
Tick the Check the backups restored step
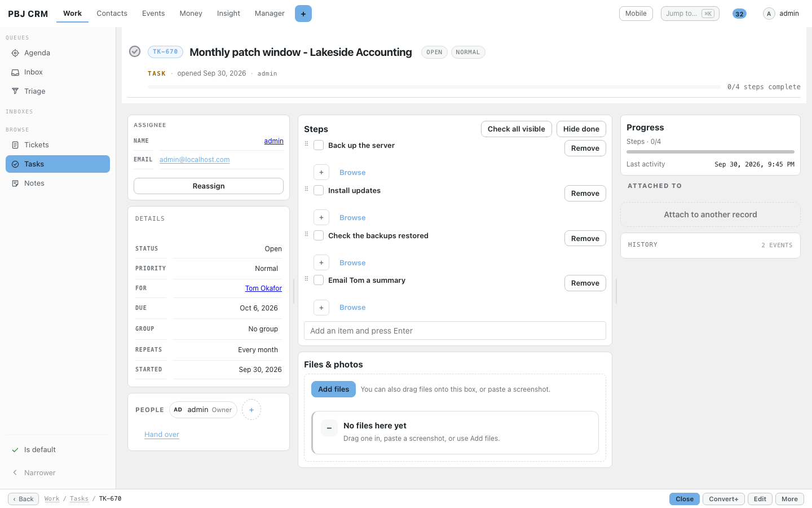(x=319, y=235)
